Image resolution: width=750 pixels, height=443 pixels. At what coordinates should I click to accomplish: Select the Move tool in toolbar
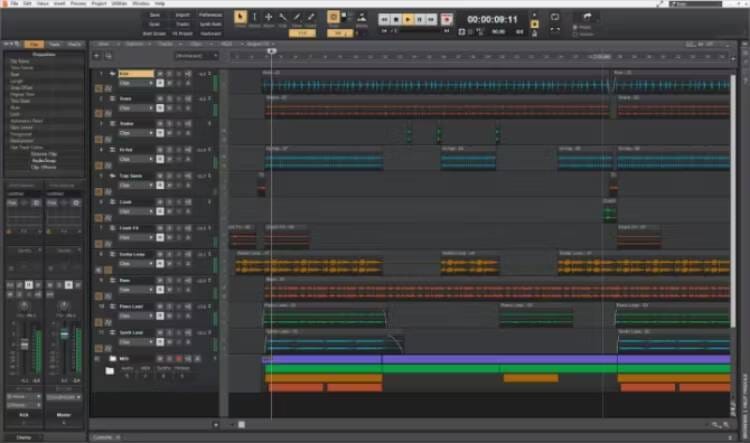point(268,17)
